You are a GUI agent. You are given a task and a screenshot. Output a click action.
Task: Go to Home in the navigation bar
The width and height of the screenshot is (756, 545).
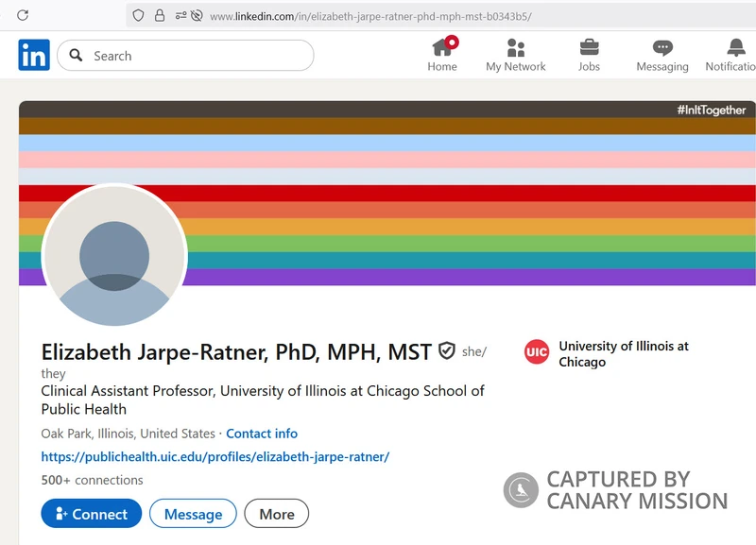442,55
